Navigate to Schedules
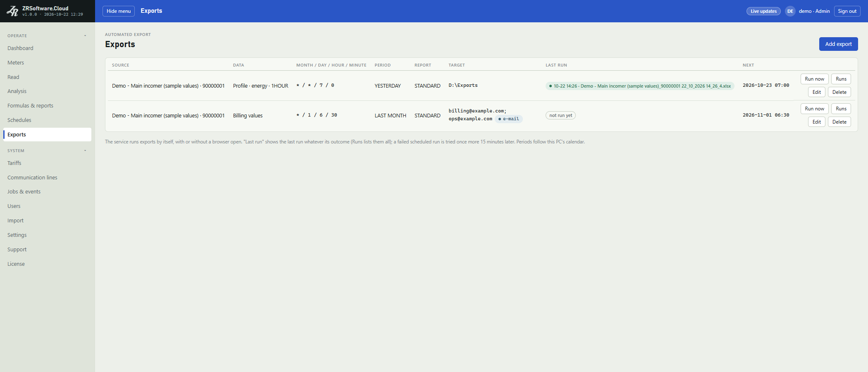Screen dimensions: 868x372 point(47,120)
